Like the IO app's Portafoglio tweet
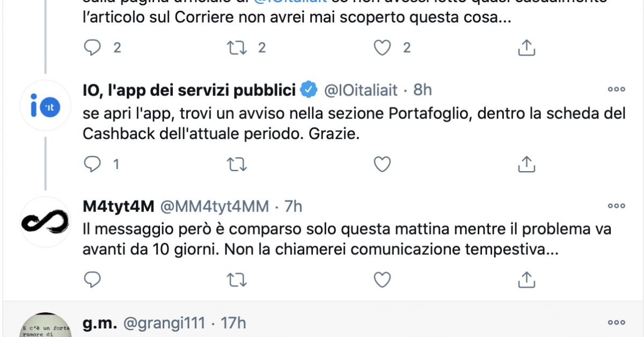The width and height of the screenshot is (644, 337). (382, 164)
